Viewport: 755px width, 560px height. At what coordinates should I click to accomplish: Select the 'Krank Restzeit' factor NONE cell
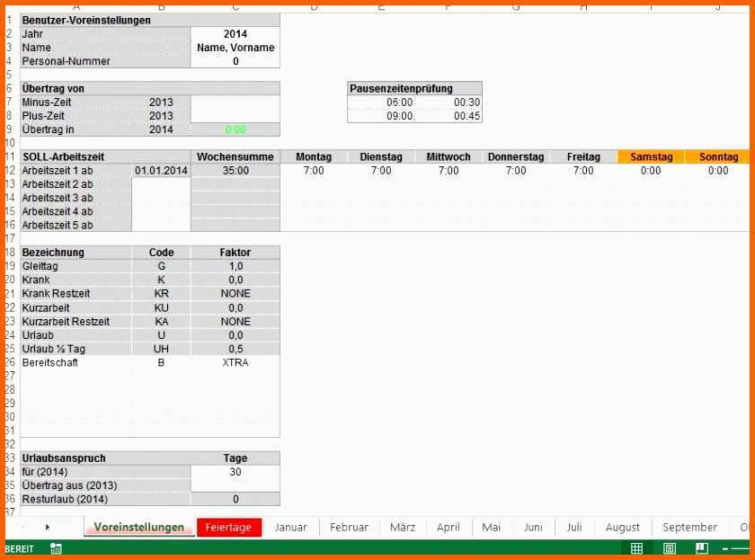[235, 294]
